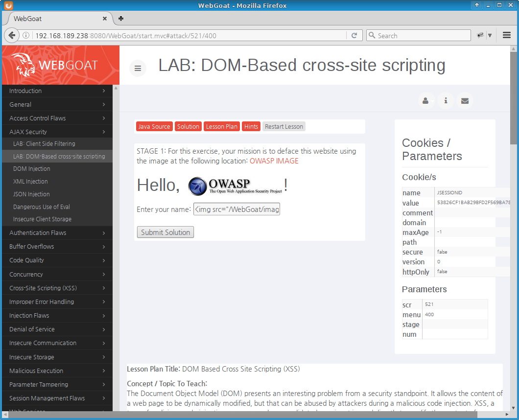Open the Lesson Plan button
The height and width of the screenshot is (420, 519).
pyautogui.click(x=221, y=126)
